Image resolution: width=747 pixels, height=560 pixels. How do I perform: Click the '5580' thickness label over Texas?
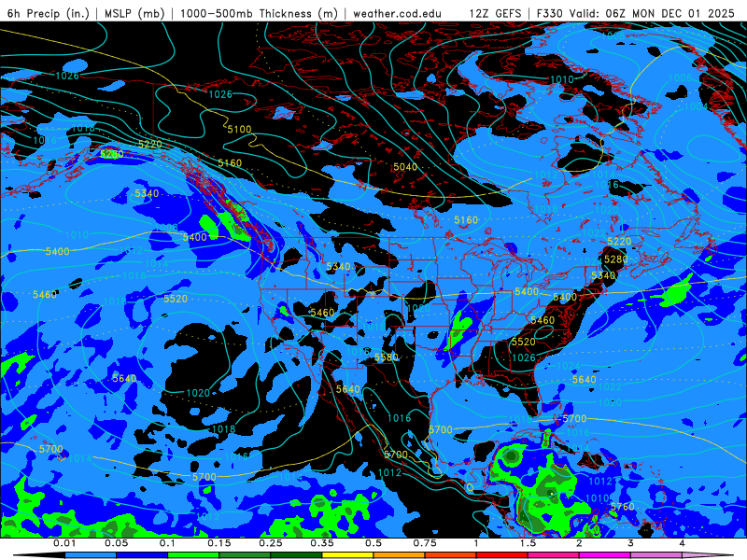pos(387,357)
